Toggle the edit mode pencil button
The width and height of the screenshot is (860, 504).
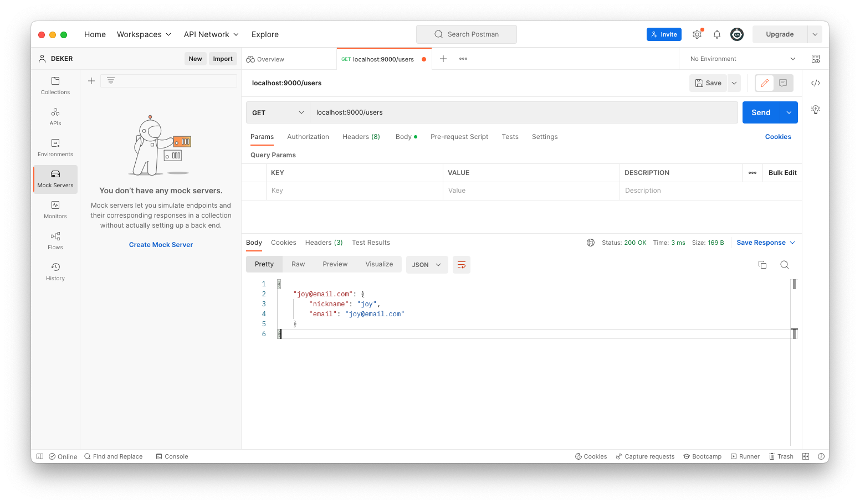(x=765, y=83)
